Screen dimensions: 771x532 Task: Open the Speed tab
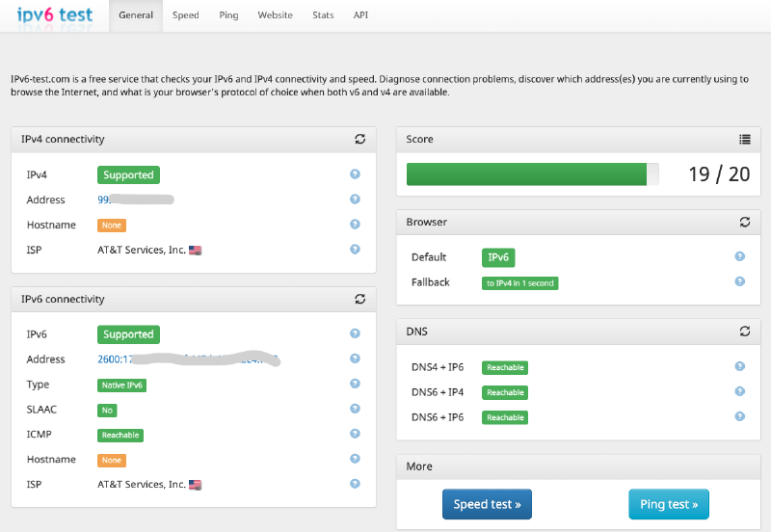click(186, 15)
